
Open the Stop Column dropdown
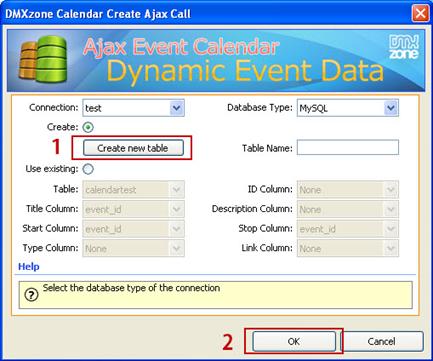click(348, 229)
